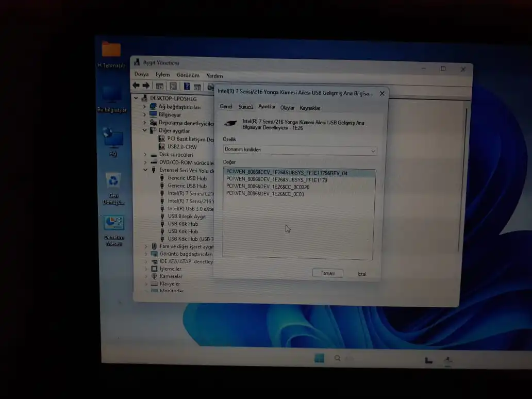Click the Klavyeler keyboard icon in tree
The width and height of the screenshot is (532, 399).
pyautogui.click(x=154, y=284)
